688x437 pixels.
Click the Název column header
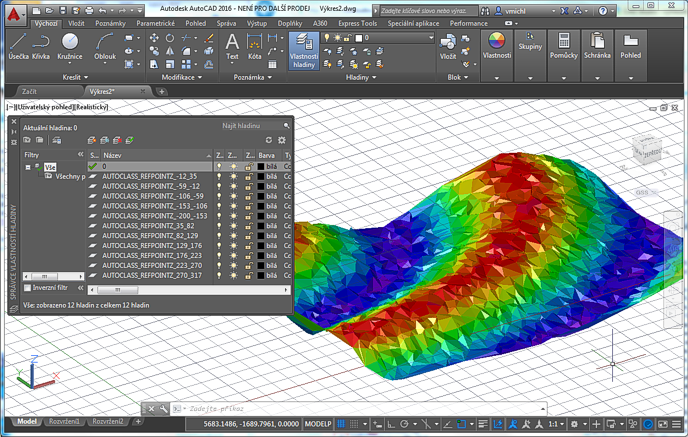[157, 155]
